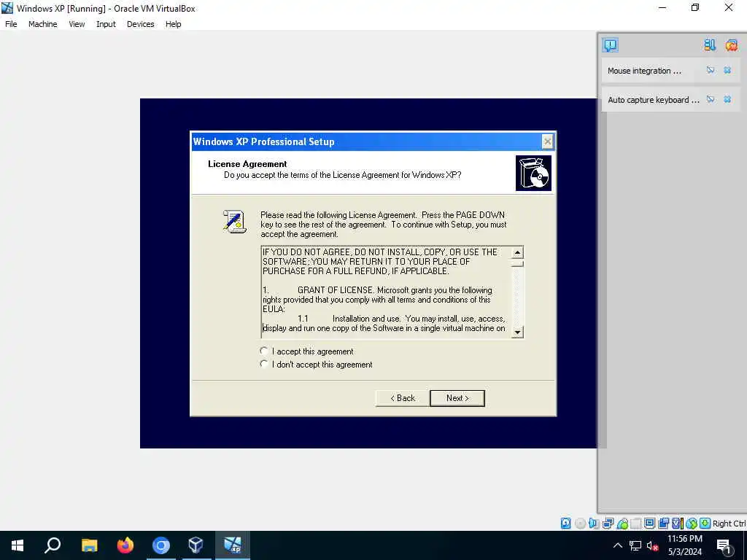The width and height of the screenshot is (747, 560).
Task: Click the license scrollbar up arrow
Action: [517, 252]
